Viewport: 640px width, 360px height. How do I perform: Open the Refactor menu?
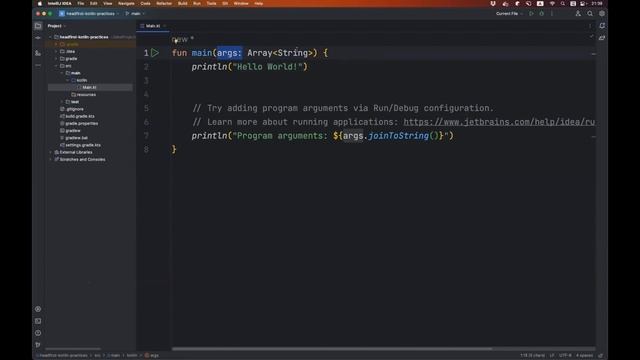click(x=164, y=3)
